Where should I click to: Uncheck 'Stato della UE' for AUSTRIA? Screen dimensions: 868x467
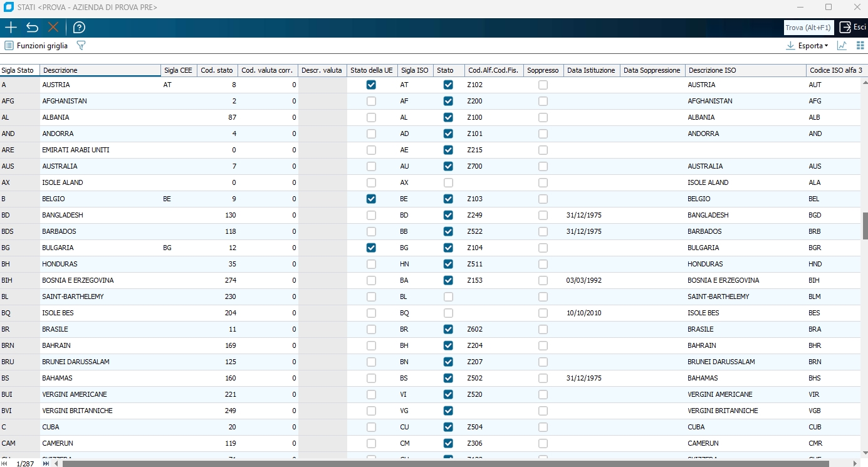pyautogui.click(x=371, y=85)
